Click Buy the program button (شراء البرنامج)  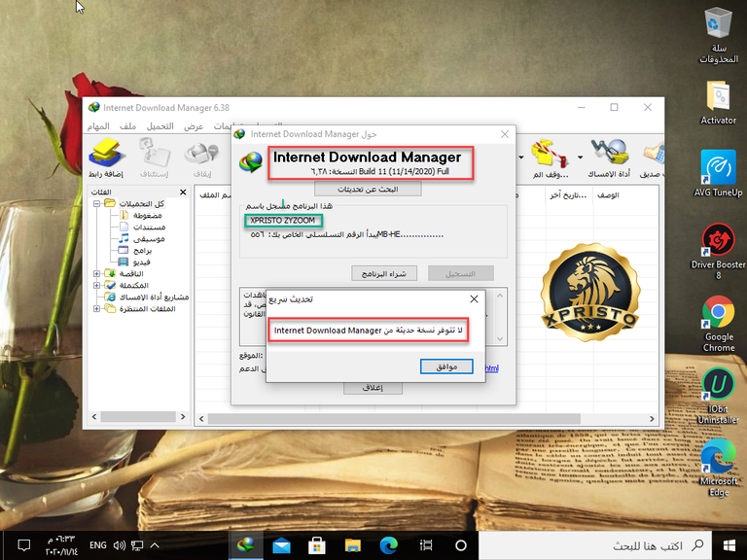[x=384, y=273]
